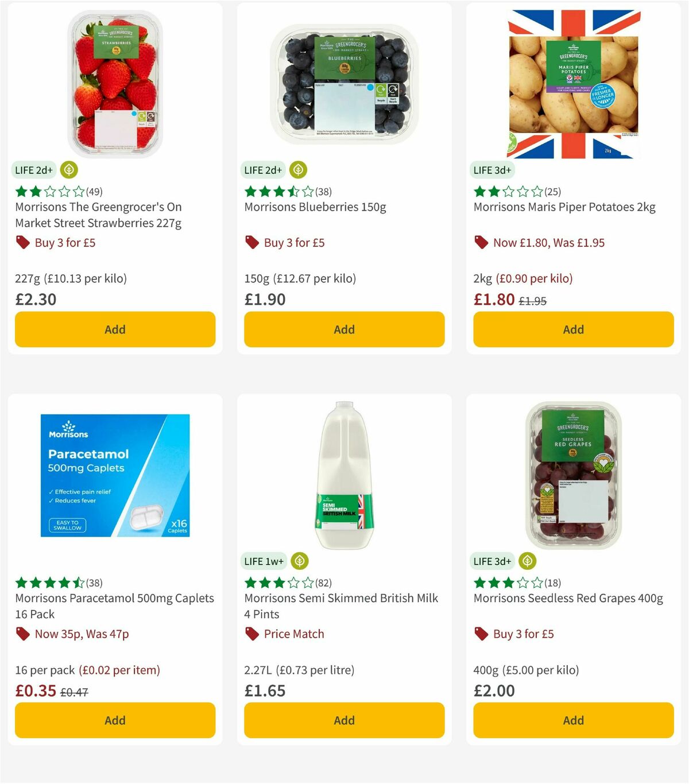Click the red tag icon on strawberries Buy 3 deal

23,242
